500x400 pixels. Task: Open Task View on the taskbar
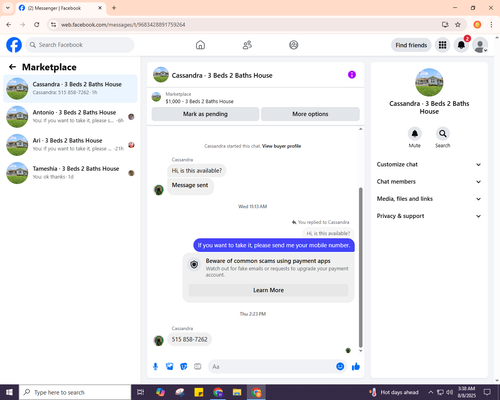pos(141,392)
